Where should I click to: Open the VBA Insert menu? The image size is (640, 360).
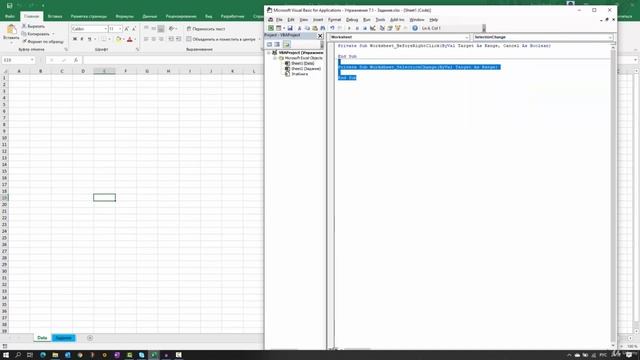tap(318, 20)
